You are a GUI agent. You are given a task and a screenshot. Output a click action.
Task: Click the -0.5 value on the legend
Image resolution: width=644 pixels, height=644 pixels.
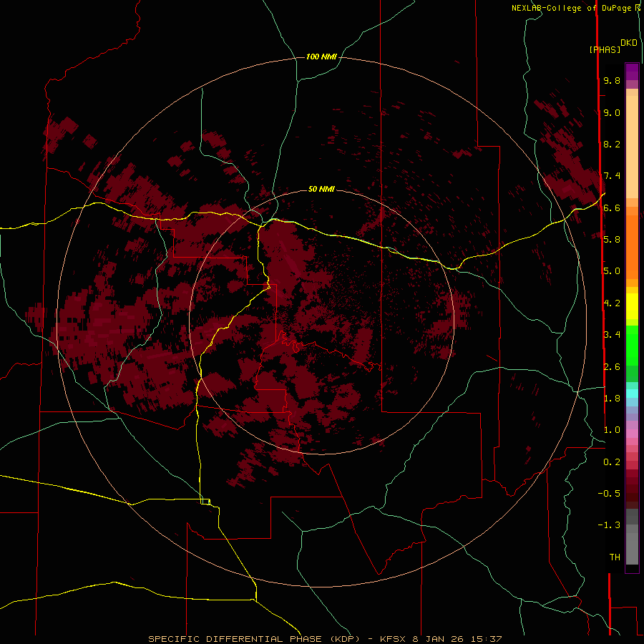[609, 493]
